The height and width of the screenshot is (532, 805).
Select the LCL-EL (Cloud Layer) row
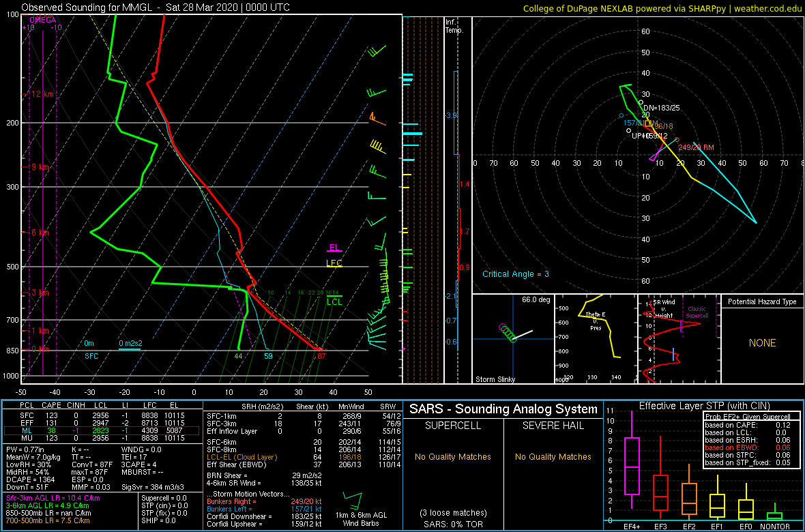[x=304, y=457]
